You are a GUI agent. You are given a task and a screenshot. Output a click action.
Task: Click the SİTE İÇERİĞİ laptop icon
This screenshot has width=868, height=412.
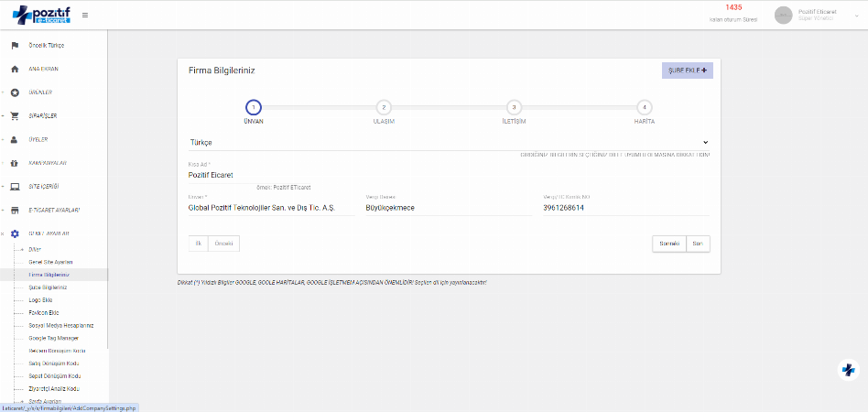15,187
